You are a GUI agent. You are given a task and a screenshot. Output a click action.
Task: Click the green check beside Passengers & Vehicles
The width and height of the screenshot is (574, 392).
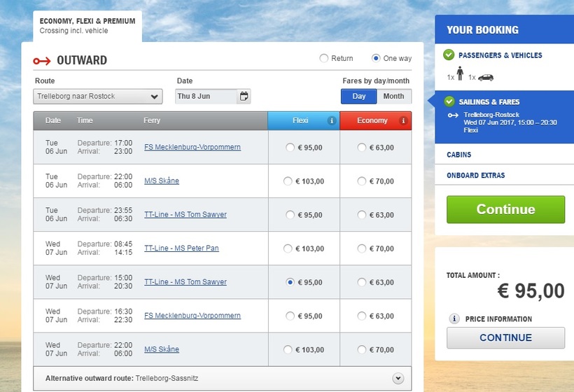[x=449, y=55]
